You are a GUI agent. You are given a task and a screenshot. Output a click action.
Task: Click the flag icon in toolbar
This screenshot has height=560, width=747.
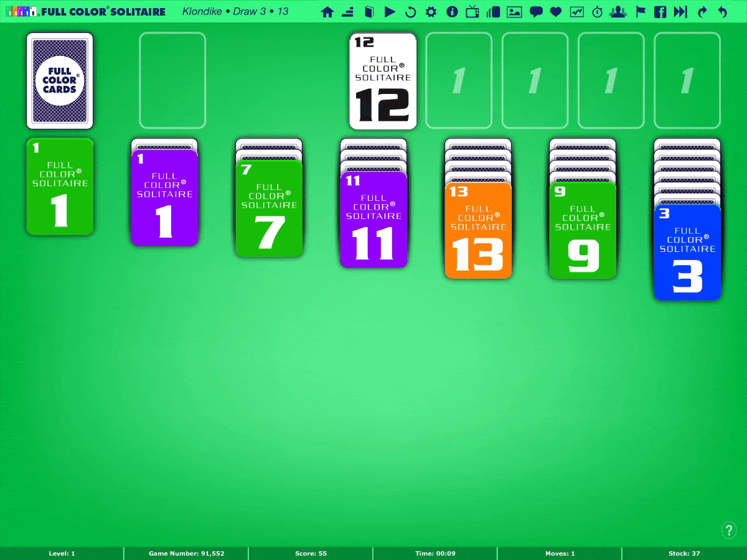(641, 12)
